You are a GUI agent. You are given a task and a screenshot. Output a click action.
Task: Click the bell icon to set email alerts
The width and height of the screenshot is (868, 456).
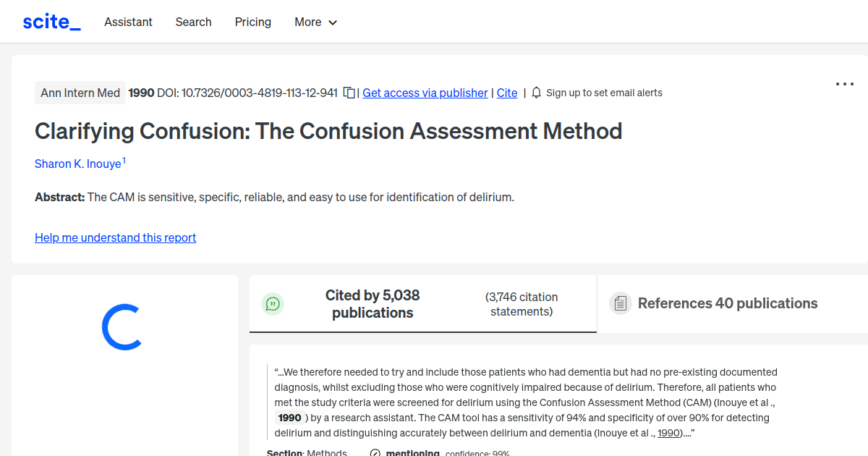(535, 93)
